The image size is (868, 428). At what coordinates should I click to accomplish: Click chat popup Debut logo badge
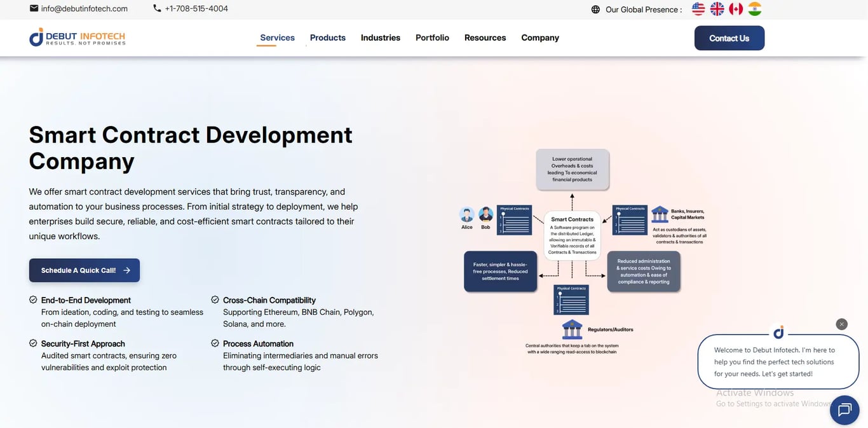pos(778,332)
